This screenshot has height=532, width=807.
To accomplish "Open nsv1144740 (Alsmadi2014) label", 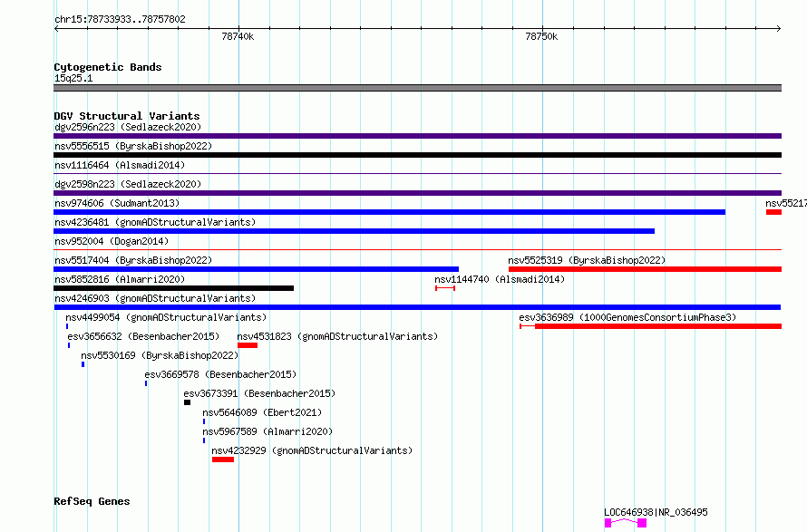I will (x=500, y=279).
